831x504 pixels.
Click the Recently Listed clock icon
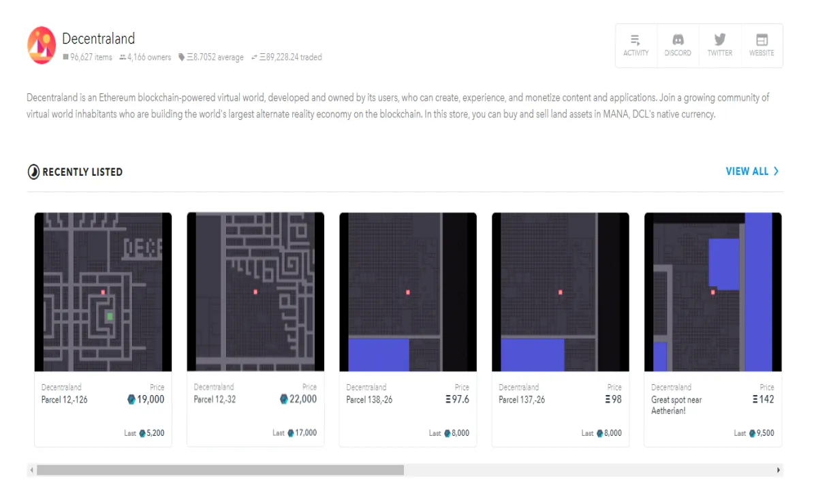click(x=33, y=172)
